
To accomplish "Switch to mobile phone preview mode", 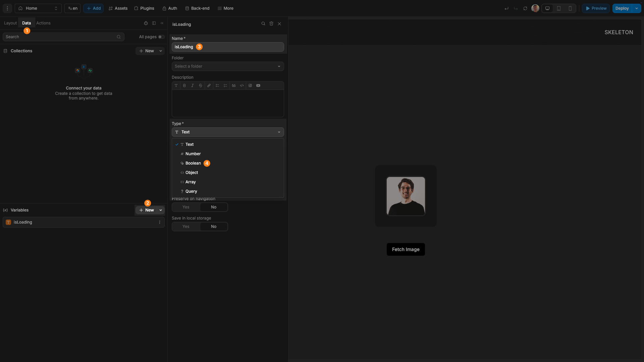I will click(570, 8).
